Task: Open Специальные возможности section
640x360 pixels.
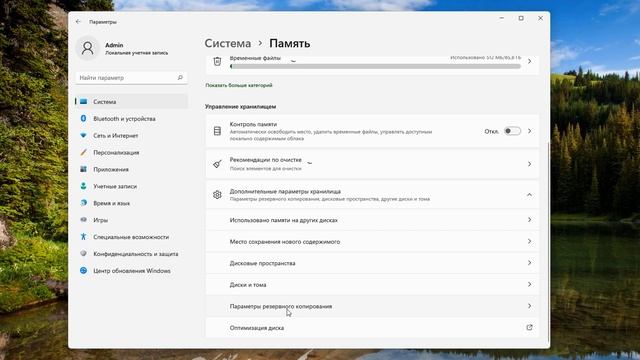Action: pos(131,237)
